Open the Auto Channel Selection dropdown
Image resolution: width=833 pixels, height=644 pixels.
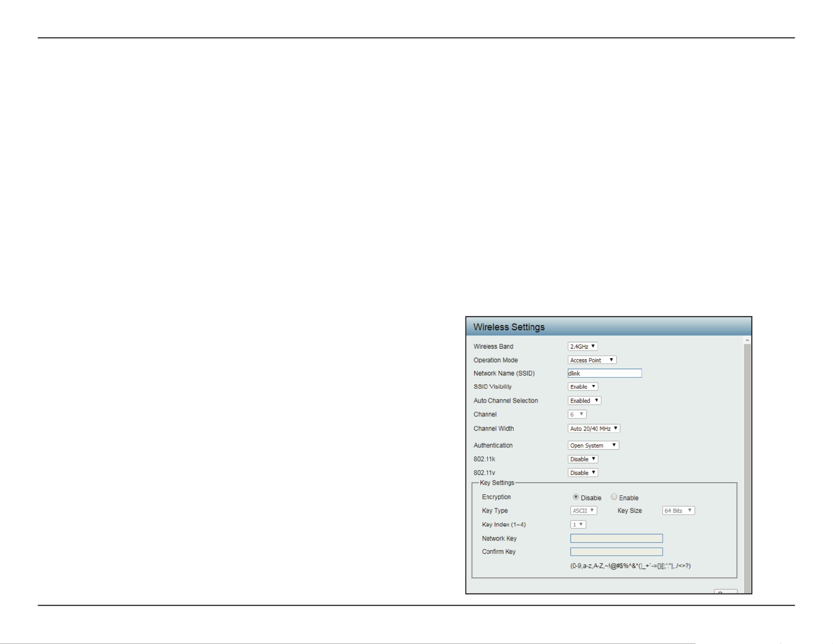click(x=584, y=400)
